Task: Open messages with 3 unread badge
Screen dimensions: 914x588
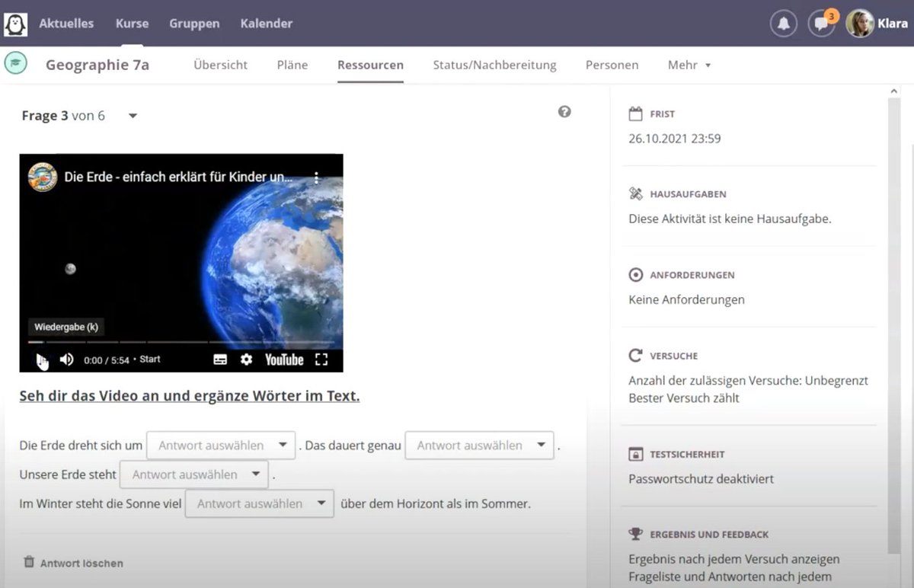Action: pos(821,24)
